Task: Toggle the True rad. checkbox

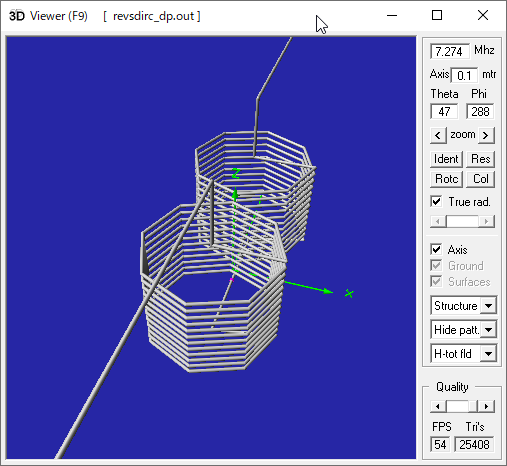Action: tap(436, 202)
